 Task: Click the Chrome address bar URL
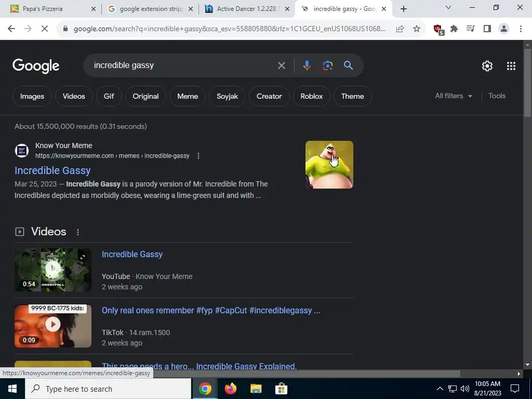229,29
